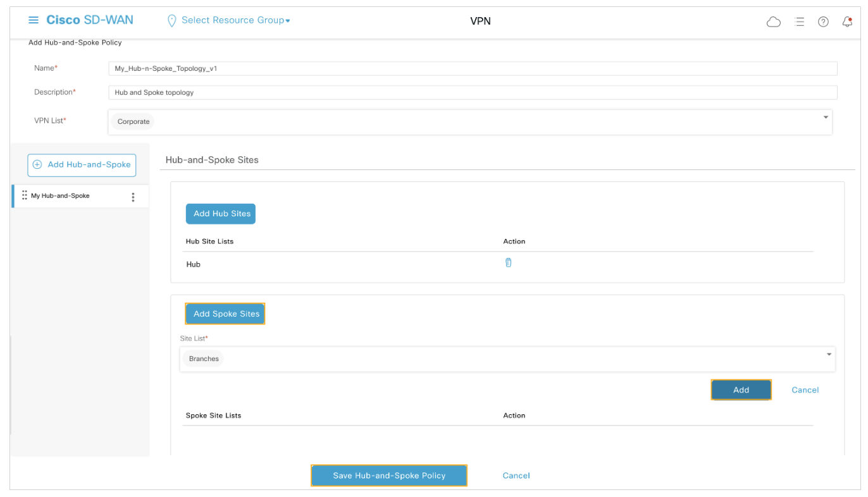Open My Hub-and-Spoke three-dot menu

coord(133,197)
